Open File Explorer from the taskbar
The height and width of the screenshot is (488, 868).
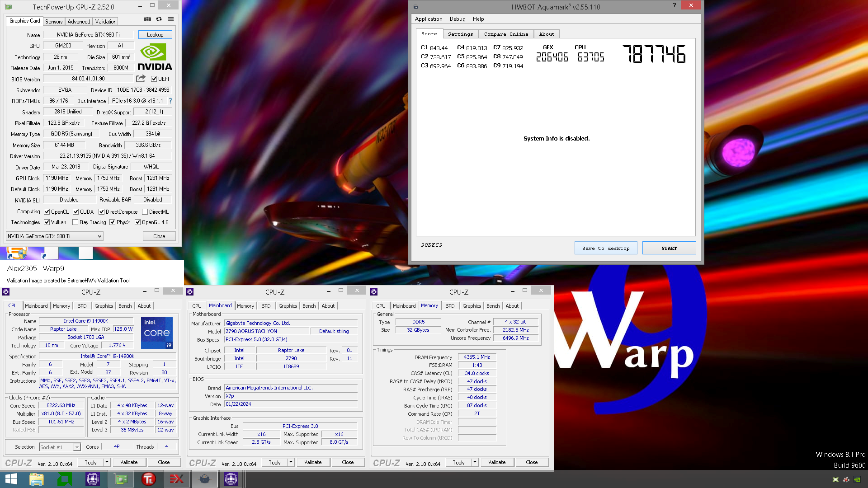coord(37,479)
